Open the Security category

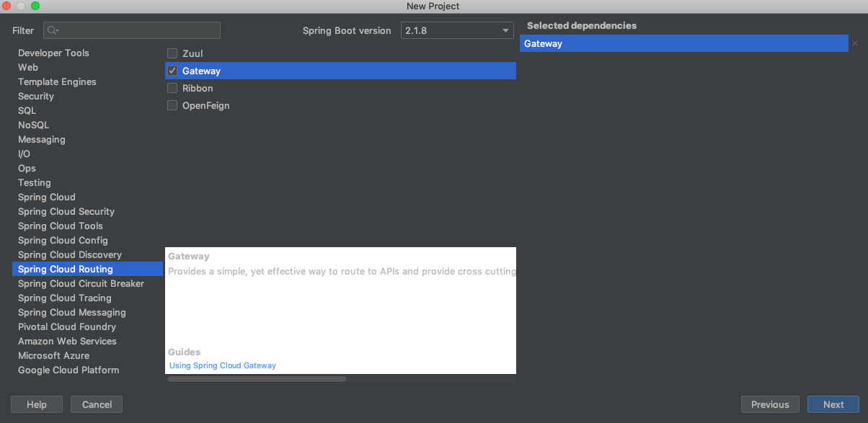pyautogui.click(x=36, y=96)
